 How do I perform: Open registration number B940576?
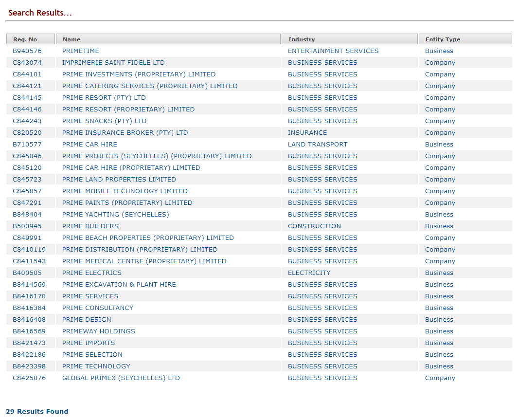[x=27, y=51]
